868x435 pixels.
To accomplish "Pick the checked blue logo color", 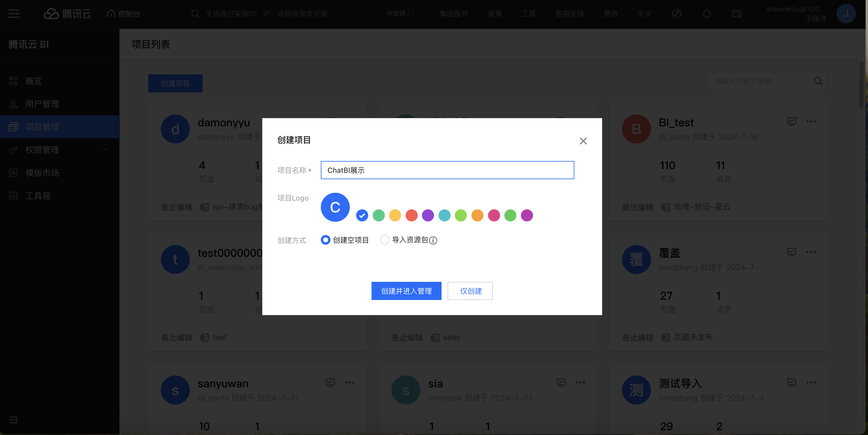I will 362,215.
